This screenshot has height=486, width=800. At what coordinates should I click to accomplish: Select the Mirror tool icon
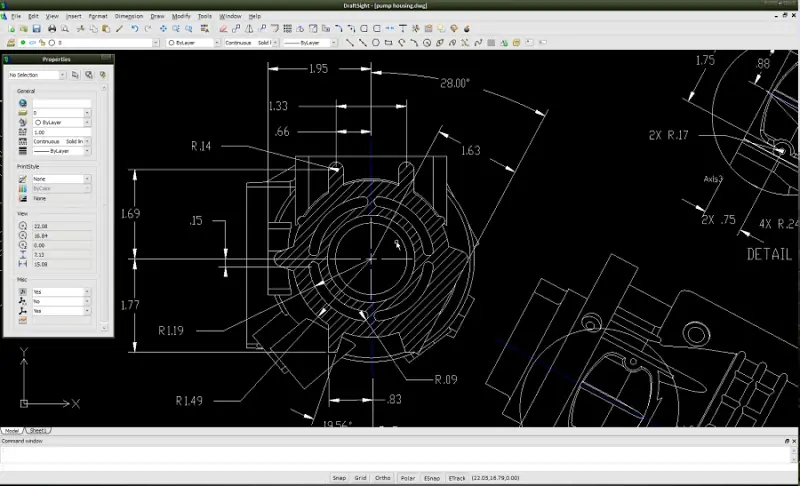point(249,29)
